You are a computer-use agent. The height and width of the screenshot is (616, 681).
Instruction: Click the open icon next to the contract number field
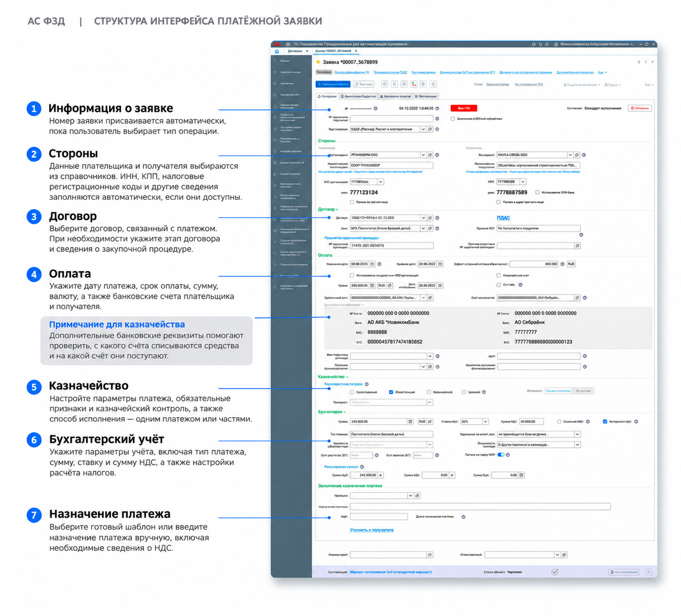click(430, 218)
